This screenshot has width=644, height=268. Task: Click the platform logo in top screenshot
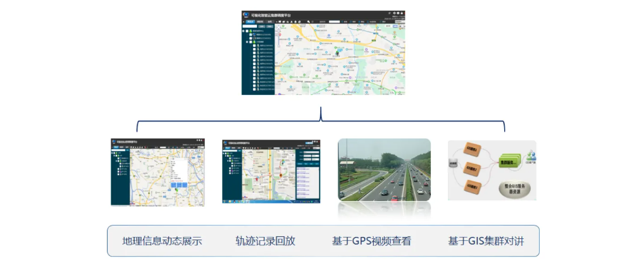click(246, 14)
